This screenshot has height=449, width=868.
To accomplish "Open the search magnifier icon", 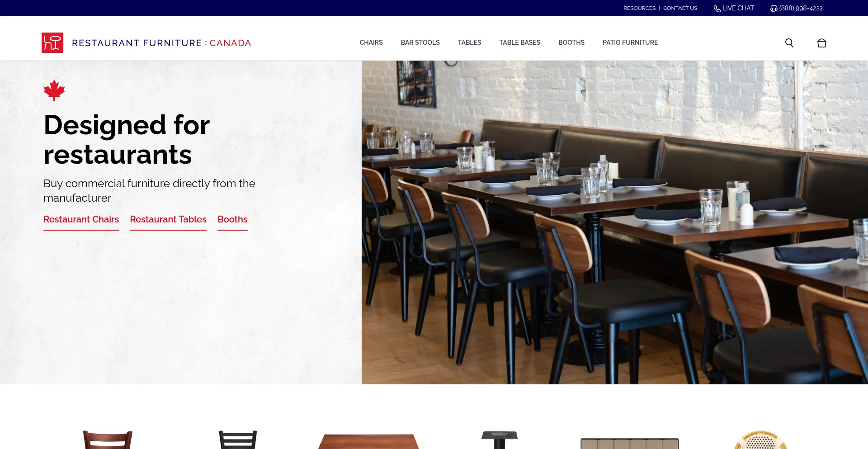I will (789, 43).
